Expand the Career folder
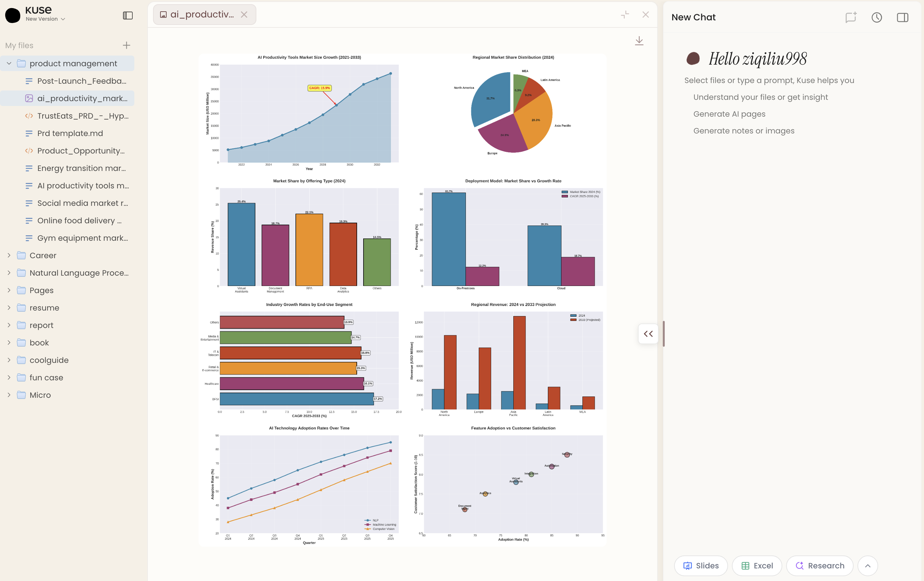 pyautogui.click(x=9, y=255)
